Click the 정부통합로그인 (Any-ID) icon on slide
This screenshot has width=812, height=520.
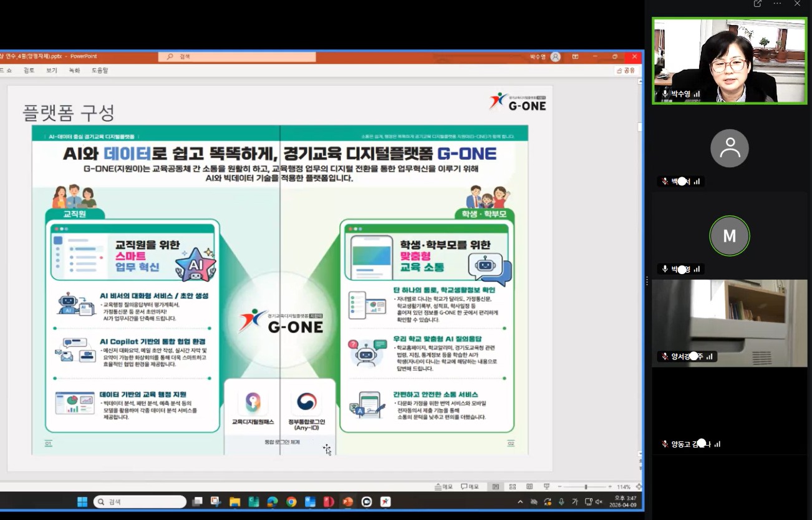[x=306, y=402]
